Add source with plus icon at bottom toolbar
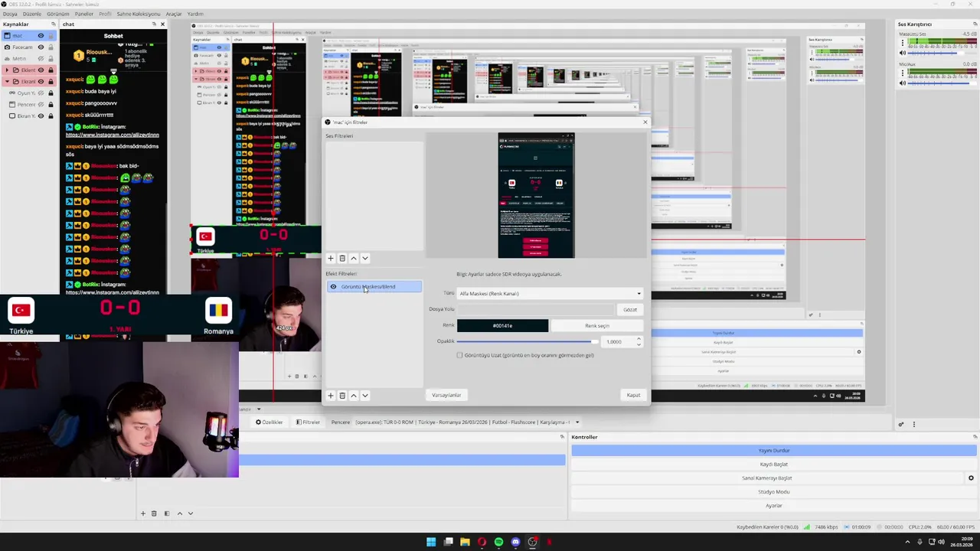 click(x=142, y=514)
